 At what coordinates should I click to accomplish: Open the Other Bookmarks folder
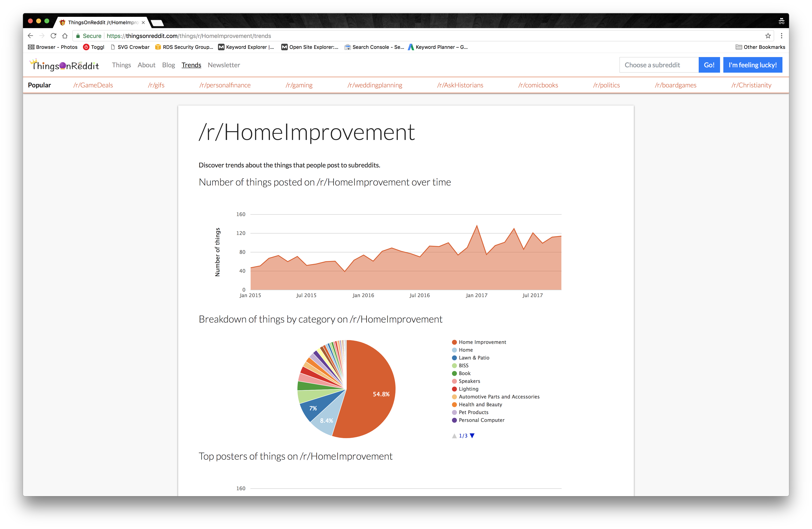click(760, 47)
